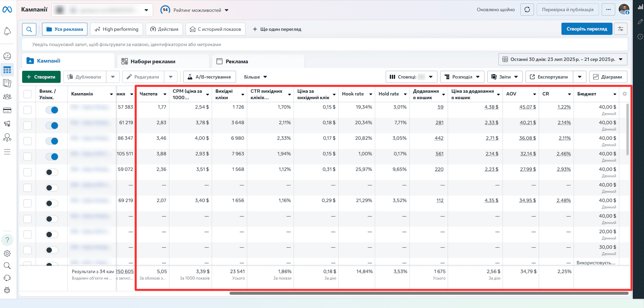Click the horizontal table scrollbar
The image size is (644, 308).
[x=429, y=293]
